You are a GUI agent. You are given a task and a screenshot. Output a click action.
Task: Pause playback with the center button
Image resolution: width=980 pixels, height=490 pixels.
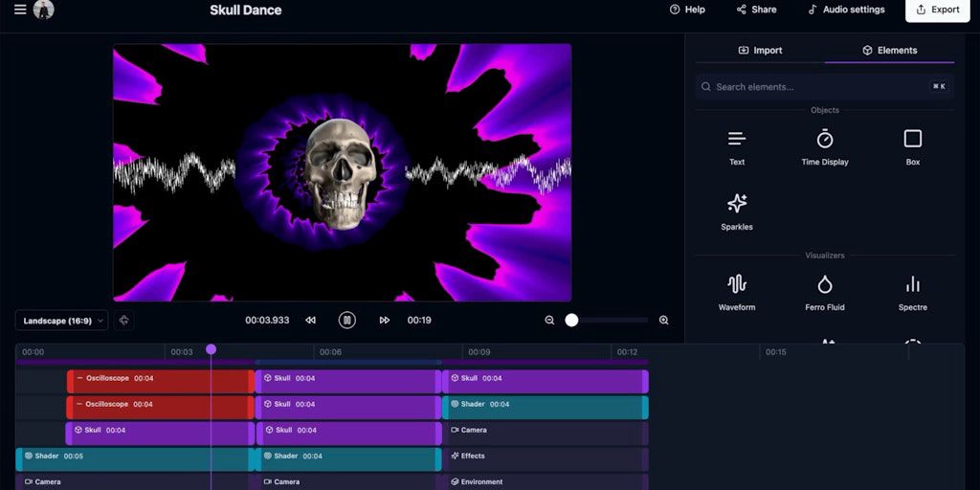click(347, 321)
